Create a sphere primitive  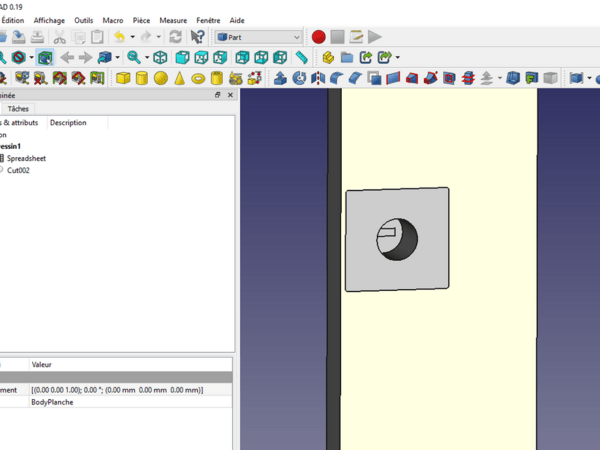tap(161, 78)
